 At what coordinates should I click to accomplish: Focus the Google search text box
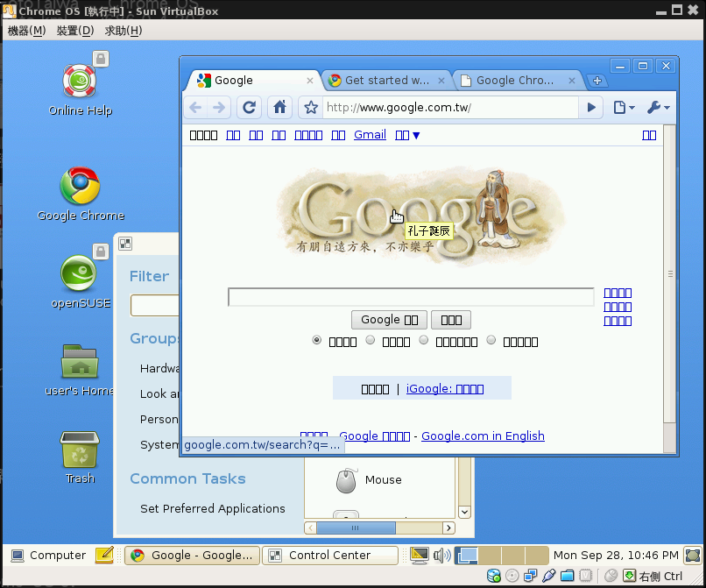pyautogui.click(x=411, y=297)
